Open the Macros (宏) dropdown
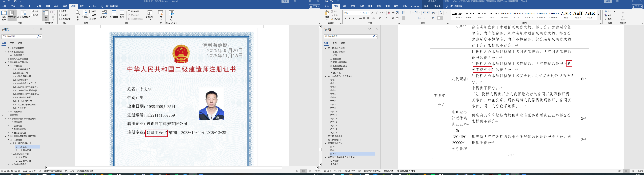 point(161,15)
